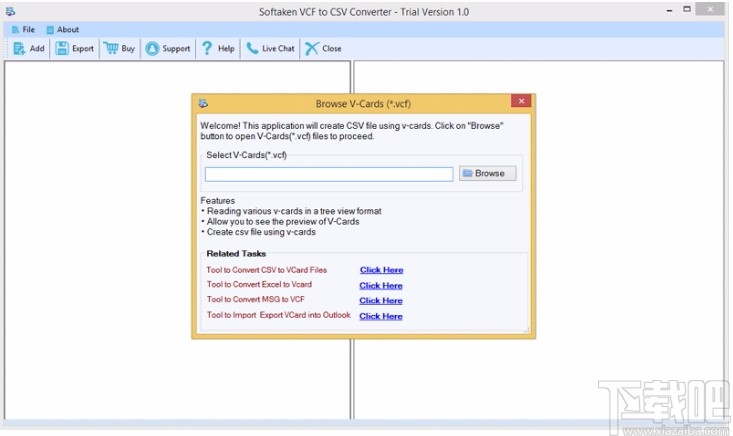The width and height of the screenshot is (733, 436).
Task: Click 'Reading various v-cards in a tree view format' text
Action: pos(294,211)
